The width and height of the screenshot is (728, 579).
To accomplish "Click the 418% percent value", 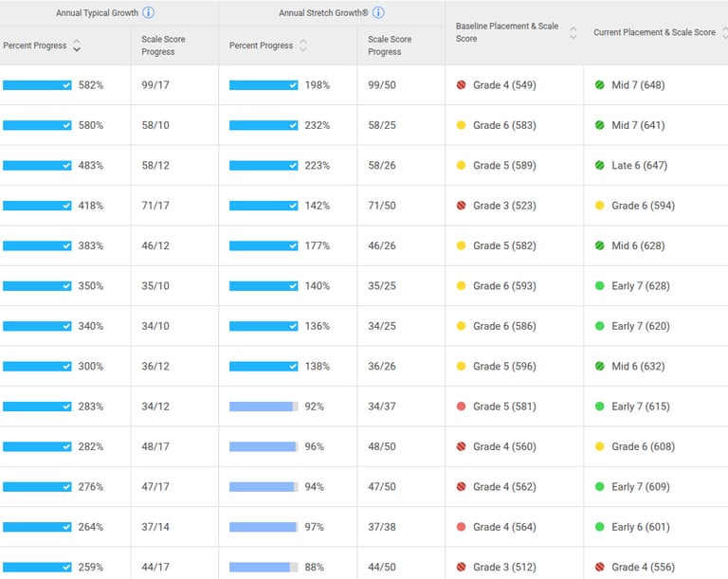I will point(91,206).
